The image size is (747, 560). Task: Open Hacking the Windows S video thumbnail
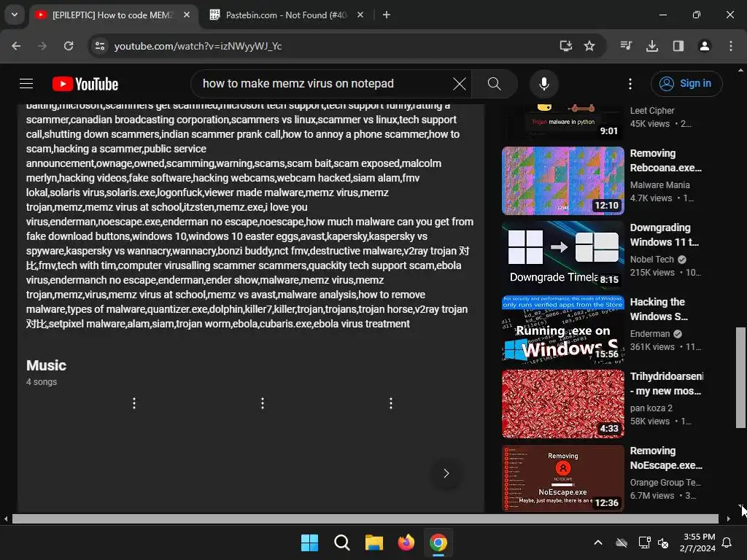[x=562, y=330]
